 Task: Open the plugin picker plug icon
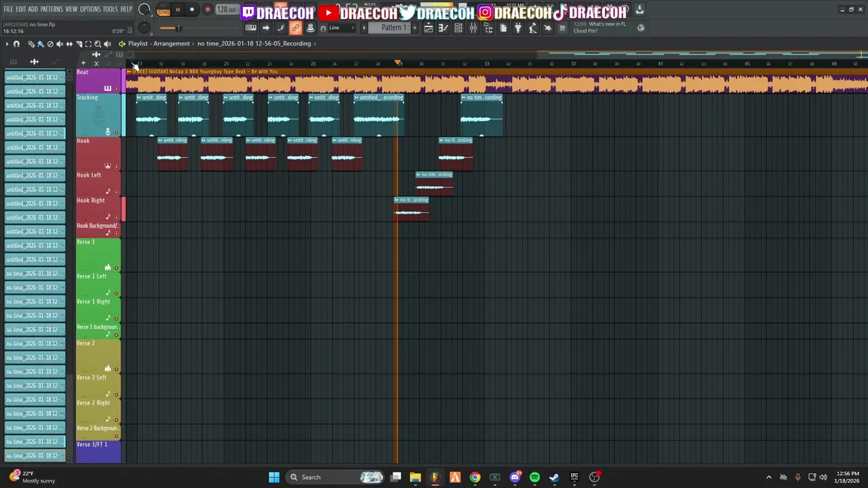tap(518, 28)
